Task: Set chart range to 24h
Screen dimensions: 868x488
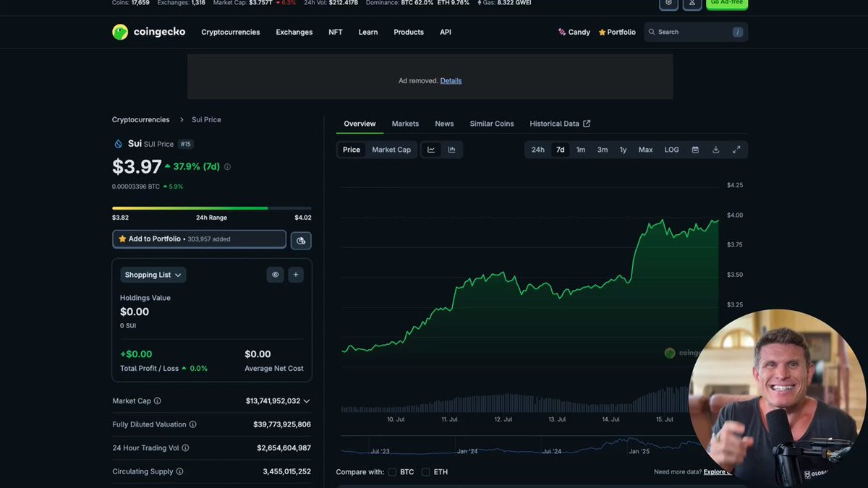Action: pos(538,150)
